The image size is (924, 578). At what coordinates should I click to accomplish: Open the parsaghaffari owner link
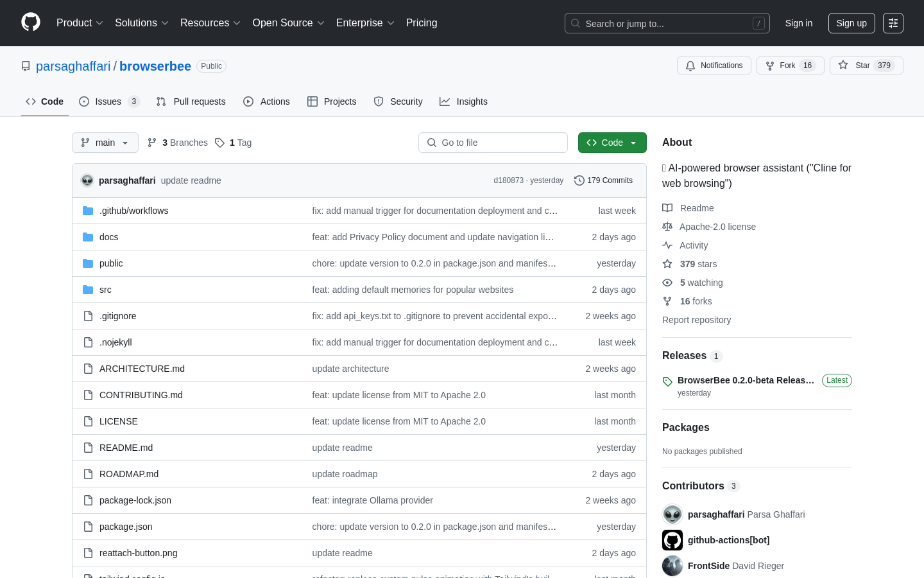click(73, 66)
